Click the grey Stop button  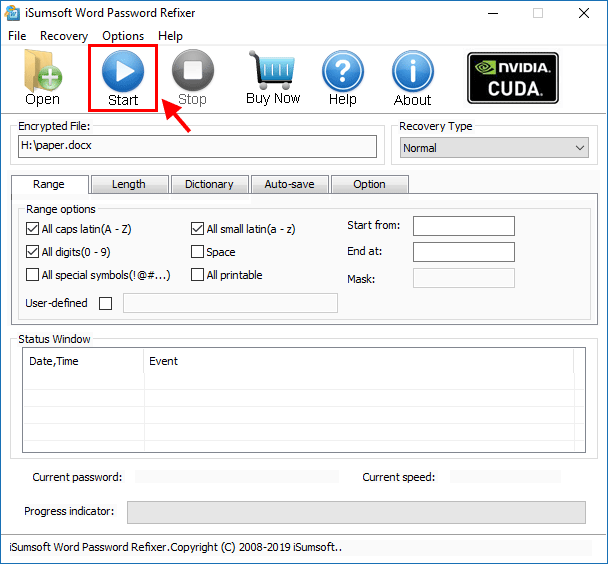coord(193,78)
